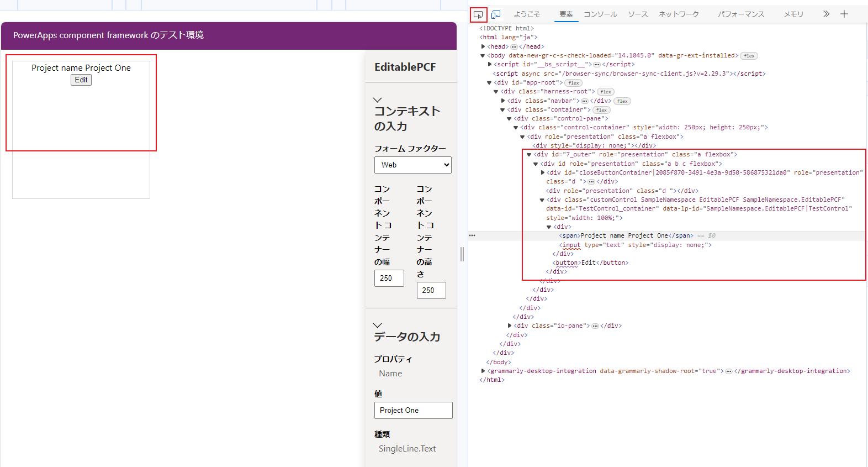The image size is (868, 467).
Task: Open the ようこそ tab in DevTools
Action: click(x=527, y=14)
